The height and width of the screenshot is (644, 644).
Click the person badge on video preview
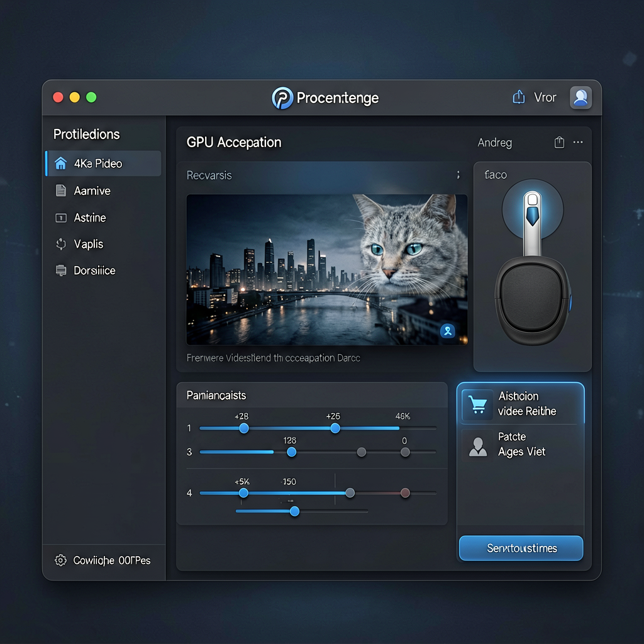[448, 331]
